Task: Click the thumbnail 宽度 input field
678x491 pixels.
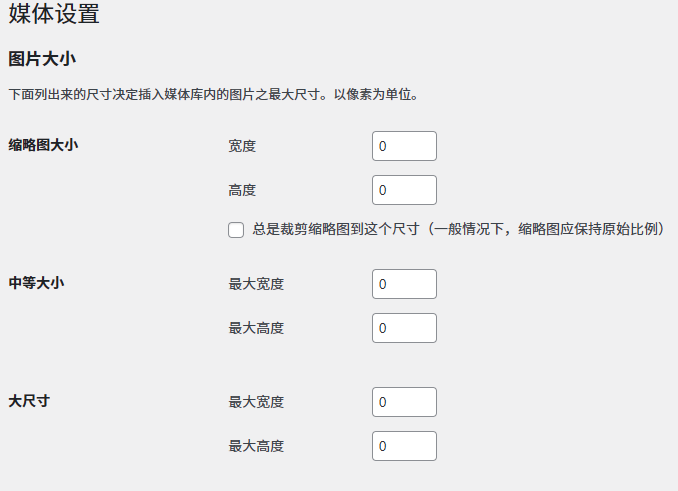Action: (x=404, y=146)
